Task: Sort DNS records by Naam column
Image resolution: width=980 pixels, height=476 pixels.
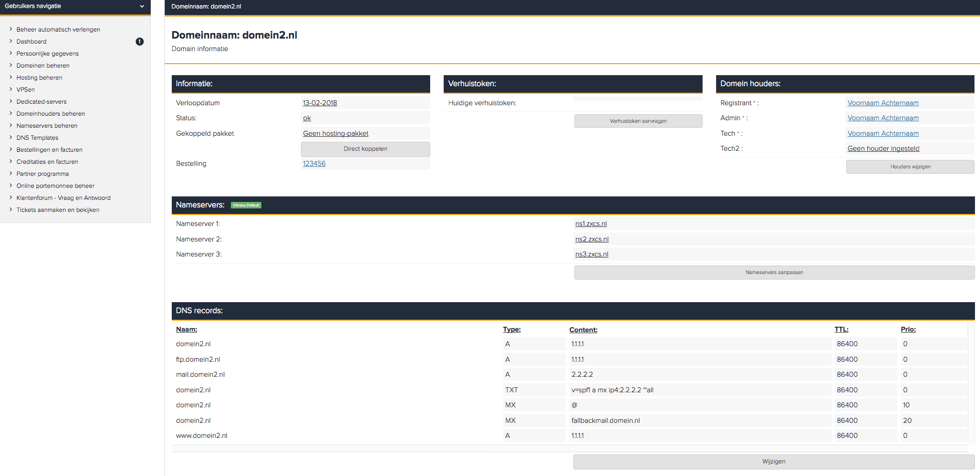Action: pyautogui.click(x=186, y=330)
